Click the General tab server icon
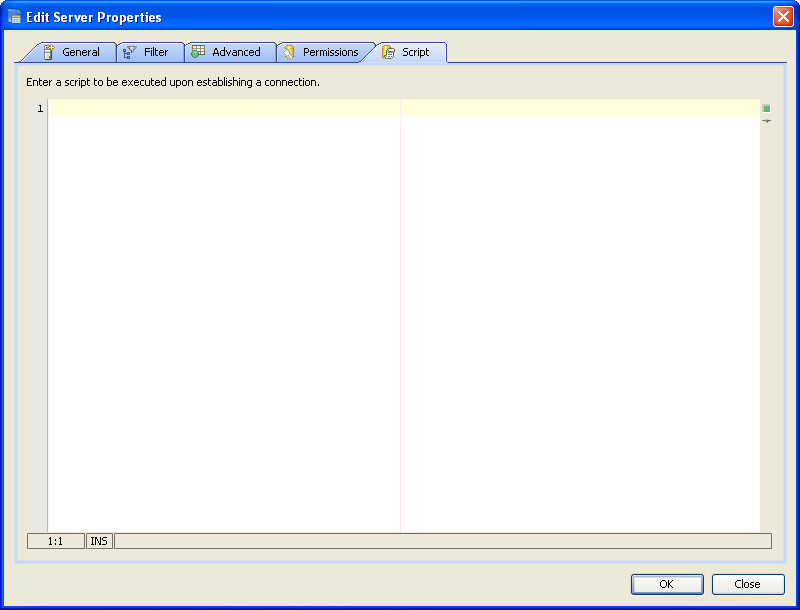Image resolution: width=800 pixels, height=610 pixels. click(48, 52)
